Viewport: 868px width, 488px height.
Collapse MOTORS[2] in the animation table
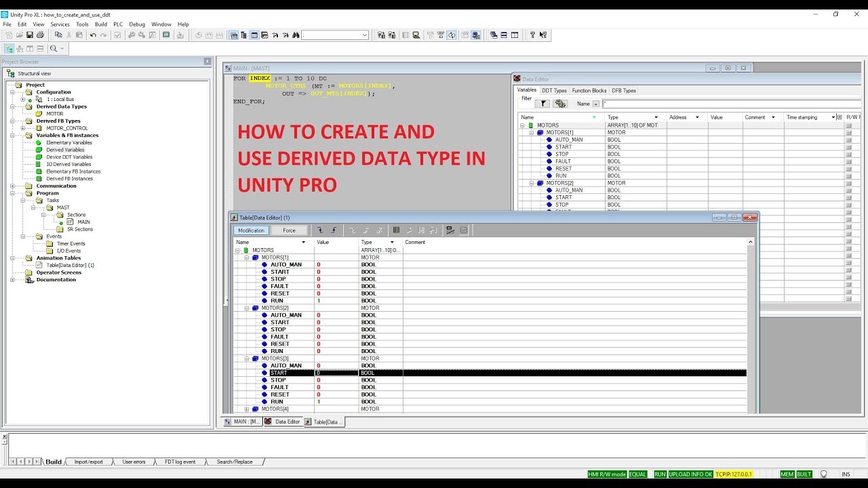(248, 308)
